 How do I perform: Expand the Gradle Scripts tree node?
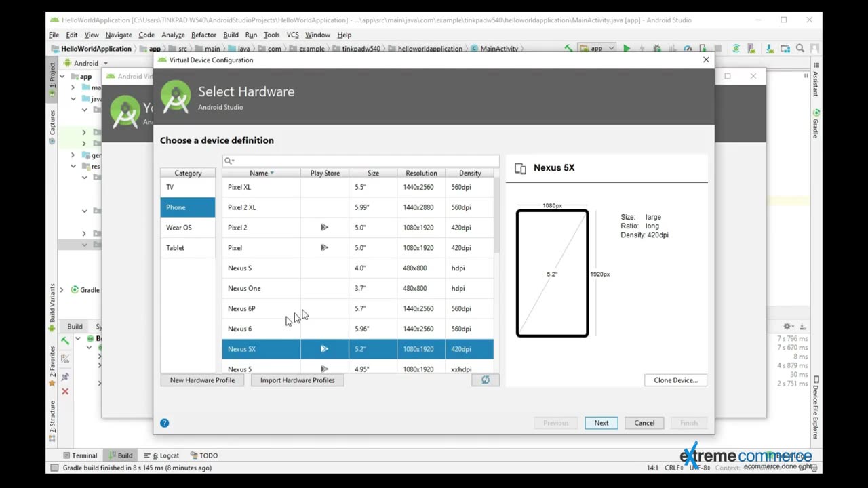click(62, 290)
